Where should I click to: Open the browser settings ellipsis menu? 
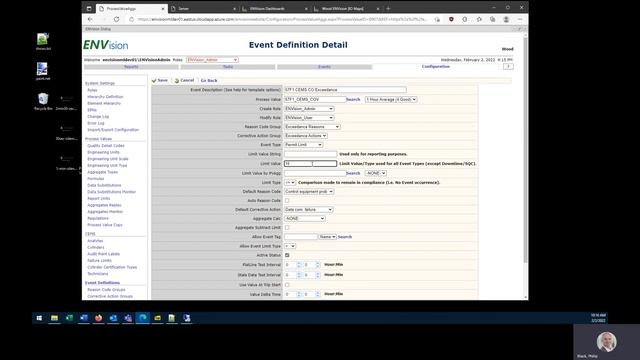(x=520, y=19)
